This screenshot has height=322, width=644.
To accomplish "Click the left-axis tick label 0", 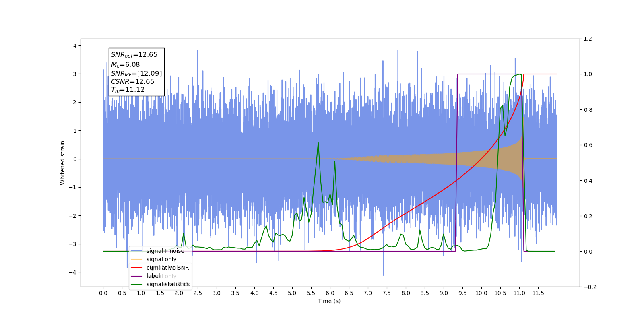I will tap(75, 159).
